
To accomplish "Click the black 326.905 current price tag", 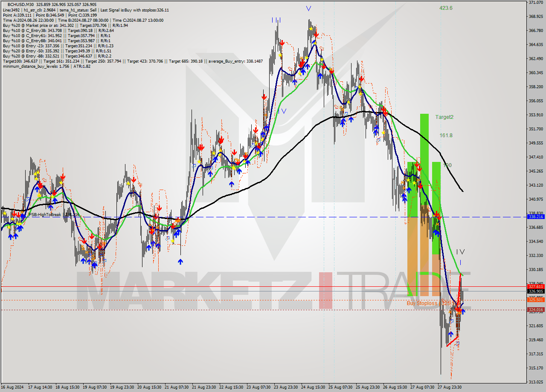I will [x=536, y=291].
